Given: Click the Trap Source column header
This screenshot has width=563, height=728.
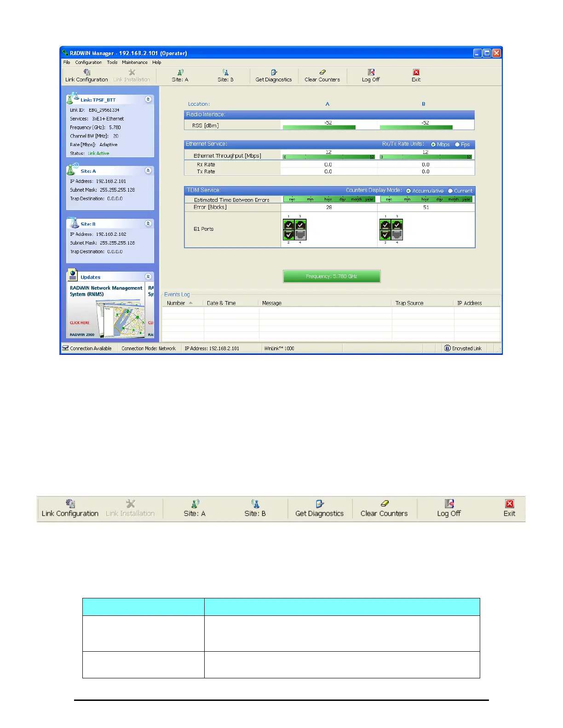Looking at the screenshot, I should click(x=423, y=303).
